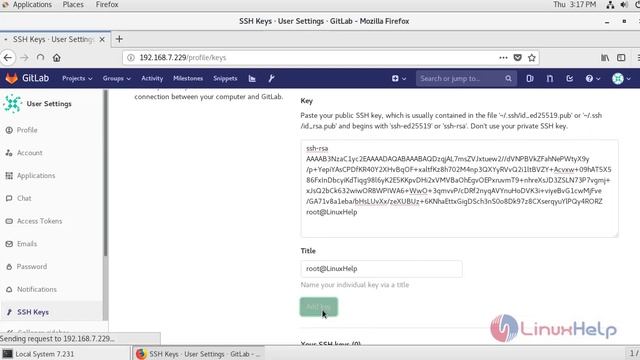Open the Issues icon in the navbar
The height and width of the screenshot is (360, 640).
pos(529,78)
